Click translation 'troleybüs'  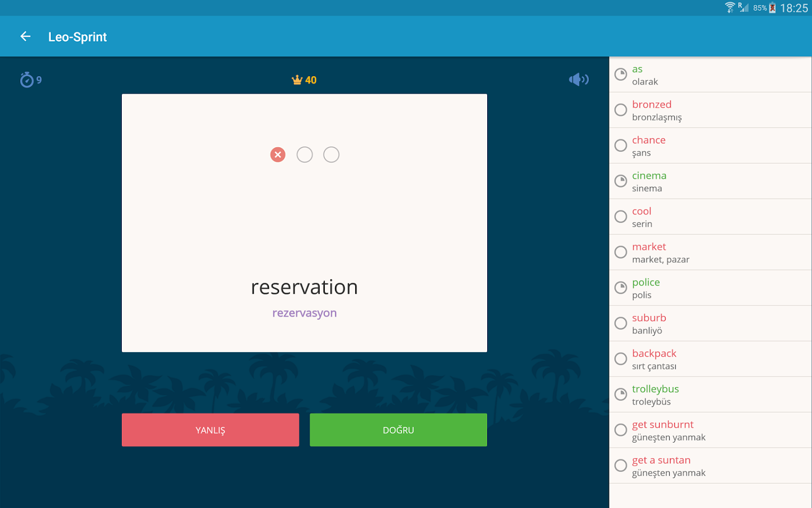pos(651,402)
